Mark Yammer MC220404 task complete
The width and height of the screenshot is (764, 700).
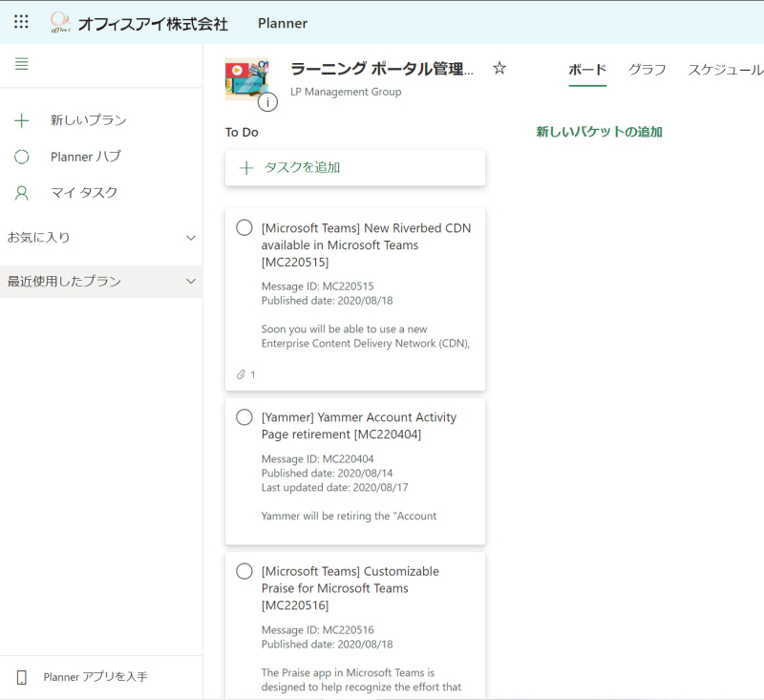click(x=244, y=417)
